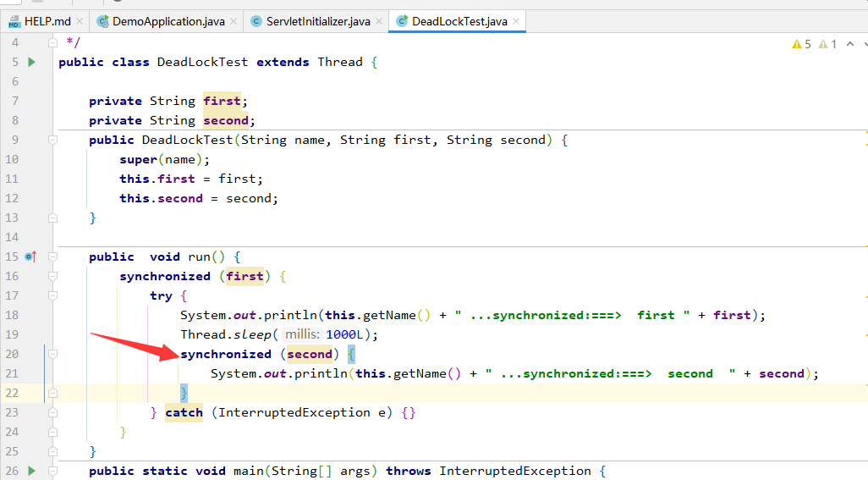The width and height of the screenshot is (868, 480).
Task: Click 'run' method name on line 15
Action: tap(199, 257)
